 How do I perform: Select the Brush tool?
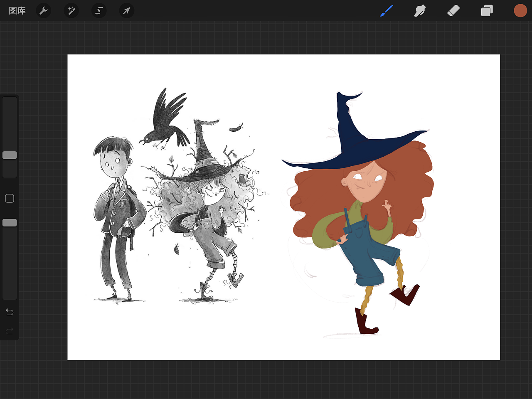(x=387, y=11)
